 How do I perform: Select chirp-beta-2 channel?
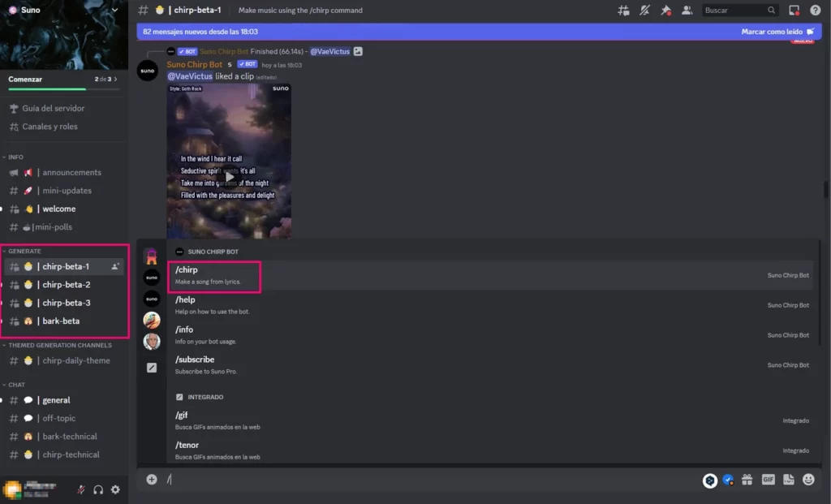63,285
